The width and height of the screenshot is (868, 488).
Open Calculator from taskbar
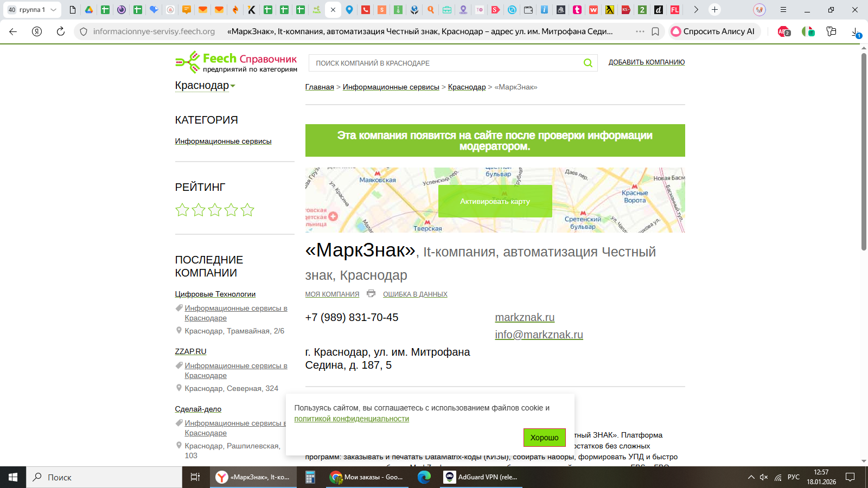point(310,477)
